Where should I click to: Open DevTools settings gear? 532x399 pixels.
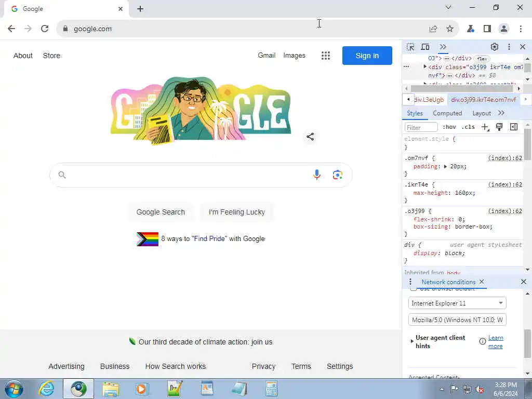(495, 47)
